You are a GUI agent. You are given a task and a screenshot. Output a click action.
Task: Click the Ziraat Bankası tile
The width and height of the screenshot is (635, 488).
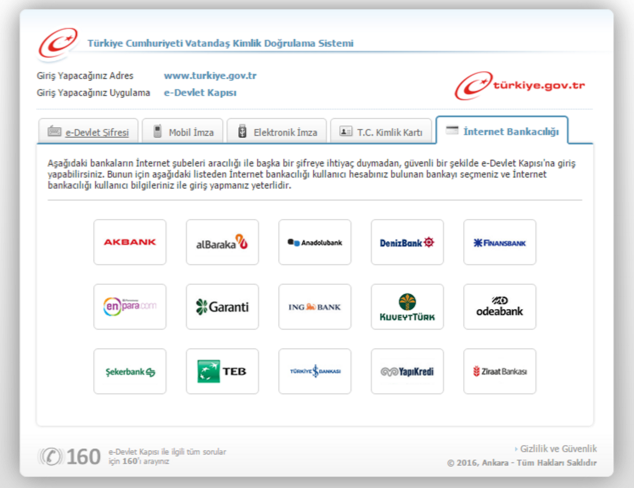coord(500,371)
